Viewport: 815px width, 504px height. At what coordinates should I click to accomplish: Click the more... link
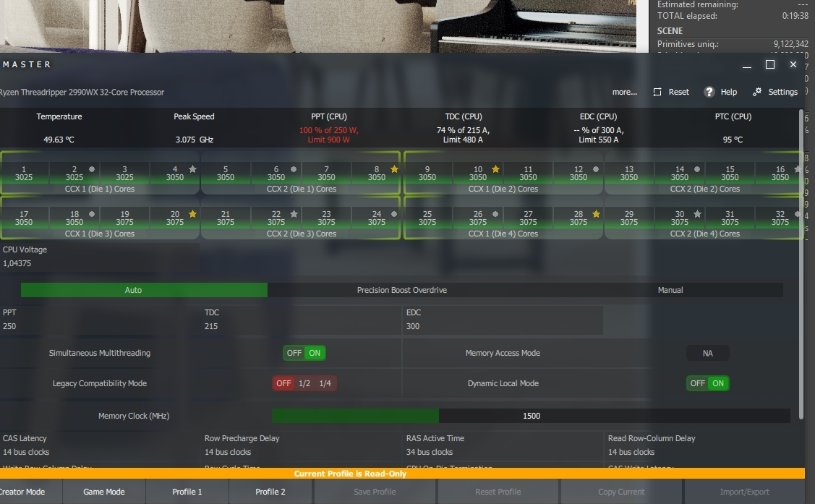click(624, 92)
